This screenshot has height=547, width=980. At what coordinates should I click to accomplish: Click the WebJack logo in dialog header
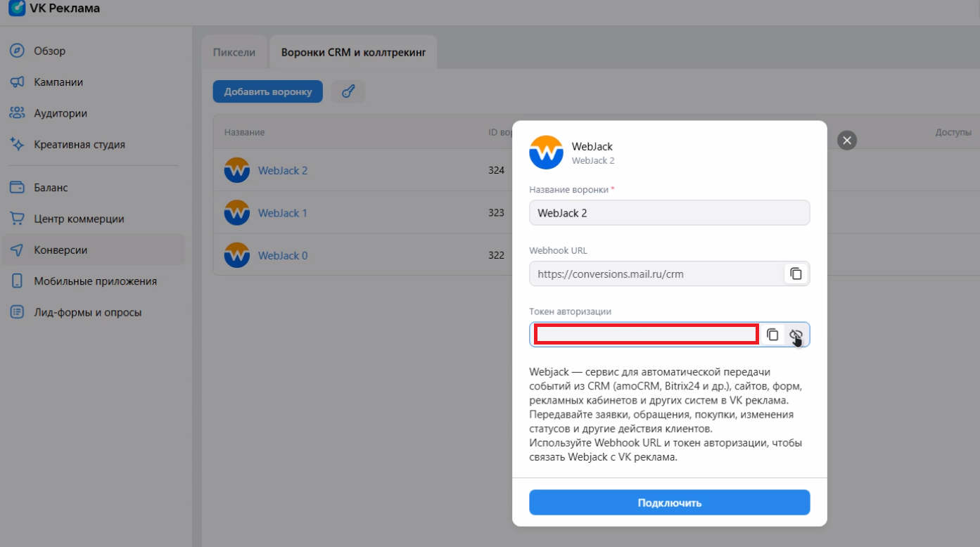pyautogui.click(x=547, y=153)
